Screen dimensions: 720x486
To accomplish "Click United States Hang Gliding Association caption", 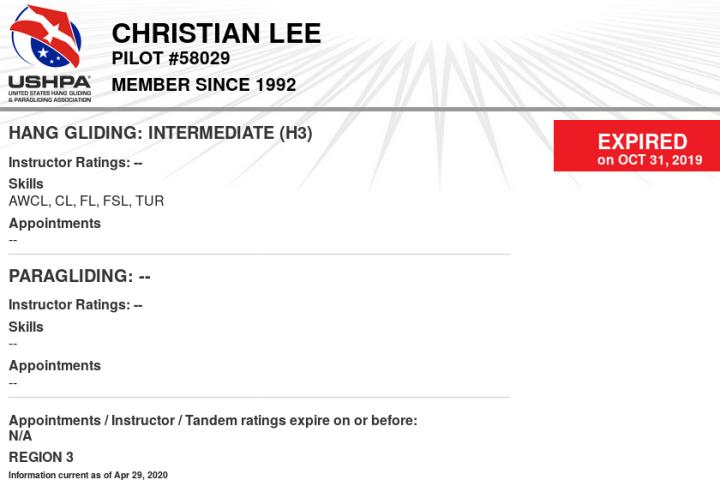I will [50, 96].
